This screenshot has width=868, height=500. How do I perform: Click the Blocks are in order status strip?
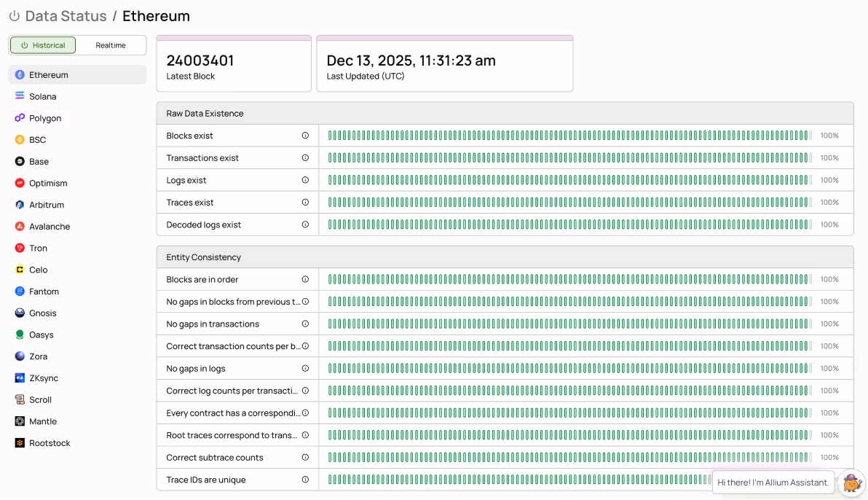(x=569, y=279)
